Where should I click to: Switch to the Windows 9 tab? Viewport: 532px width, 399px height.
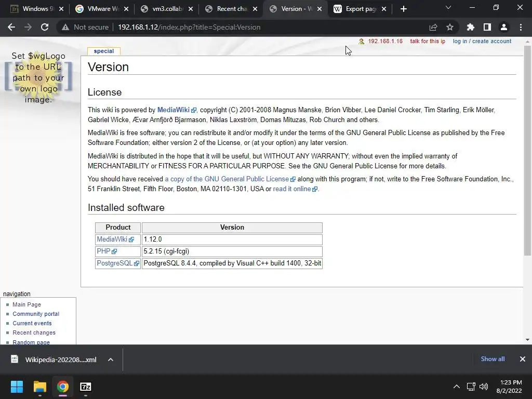pos(34,9)
